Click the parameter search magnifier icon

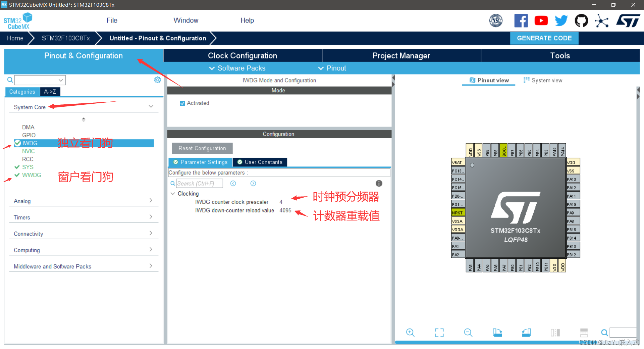(x=172, y=183)
